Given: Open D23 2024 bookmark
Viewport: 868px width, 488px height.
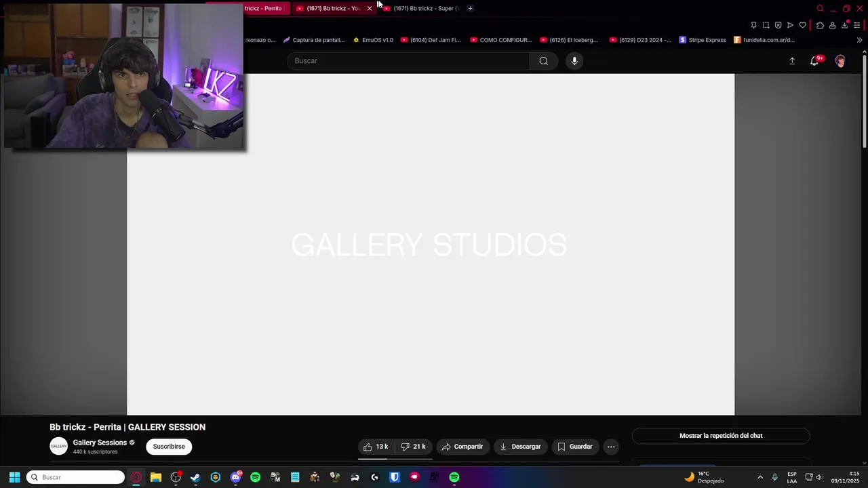Looking at the screenshot, I should point(640,40).
